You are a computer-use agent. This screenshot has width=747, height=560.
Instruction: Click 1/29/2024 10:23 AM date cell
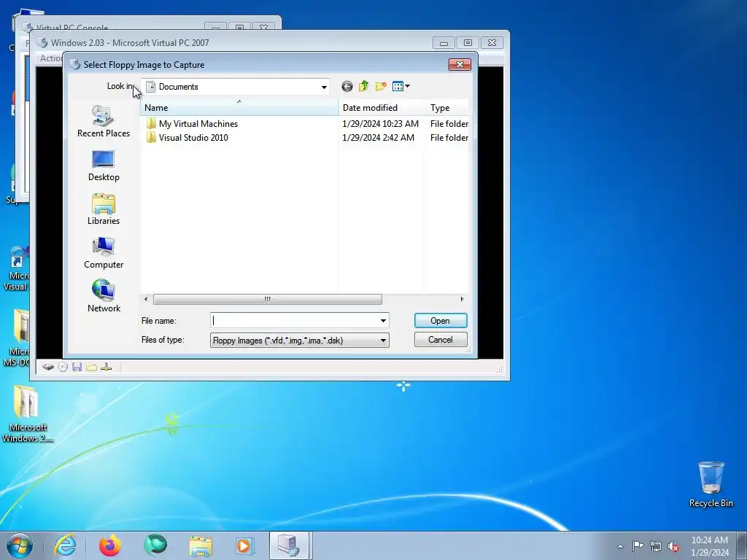[380, 124]
